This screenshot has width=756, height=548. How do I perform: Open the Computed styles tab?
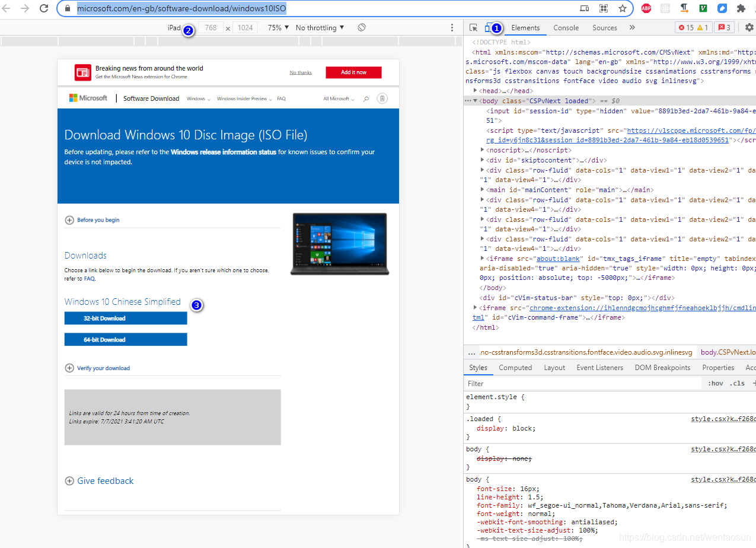coord(515,368)
